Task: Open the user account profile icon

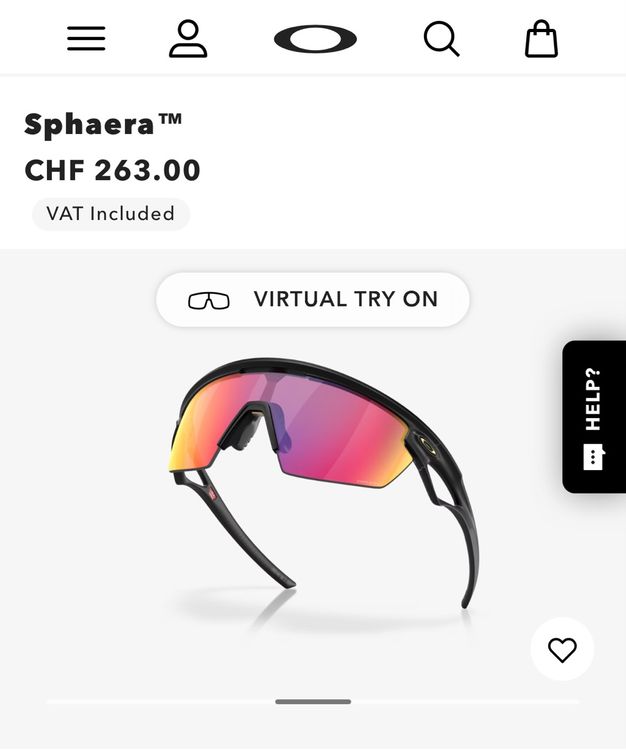Action: tap(188, 38)
